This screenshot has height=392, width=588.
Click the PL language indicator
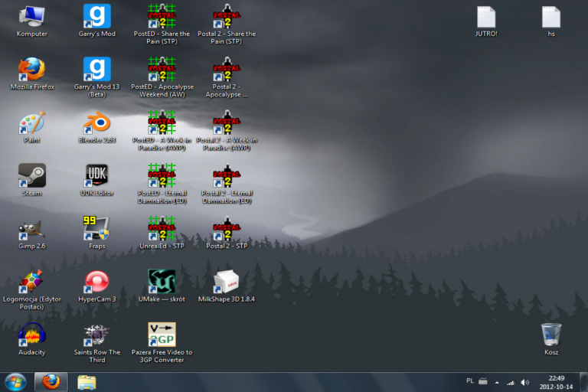click(x=470, y=381)
